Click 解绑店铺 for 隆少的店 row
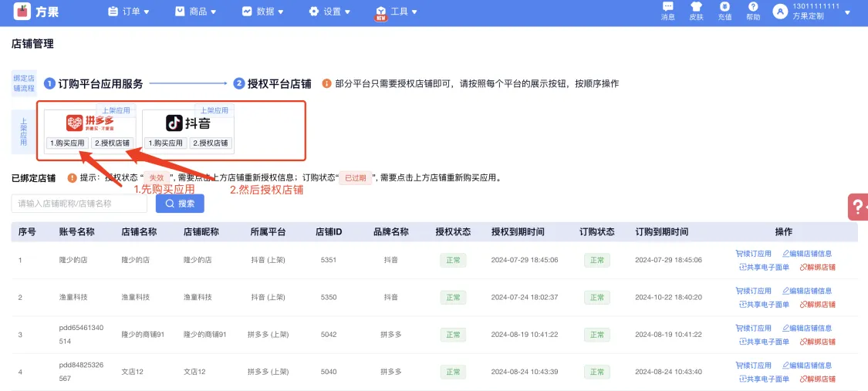 pyautogui.click(x=817, y=268)
